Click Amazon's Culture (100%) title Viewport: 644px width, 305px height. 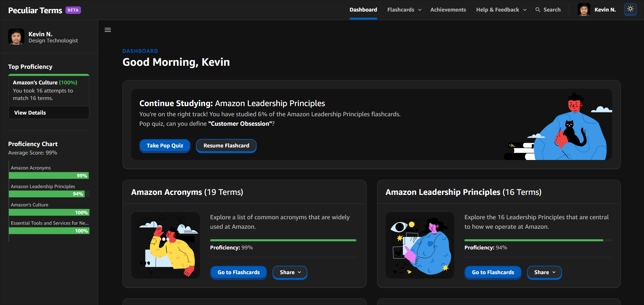tap(45, 82)
